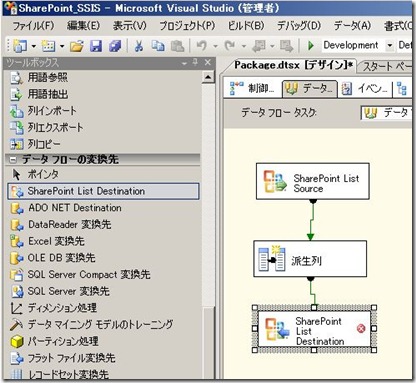This screenshot has width=416, height=383.
Task: Open the デバッグ(D) menu
Action: tap(299, 26)
